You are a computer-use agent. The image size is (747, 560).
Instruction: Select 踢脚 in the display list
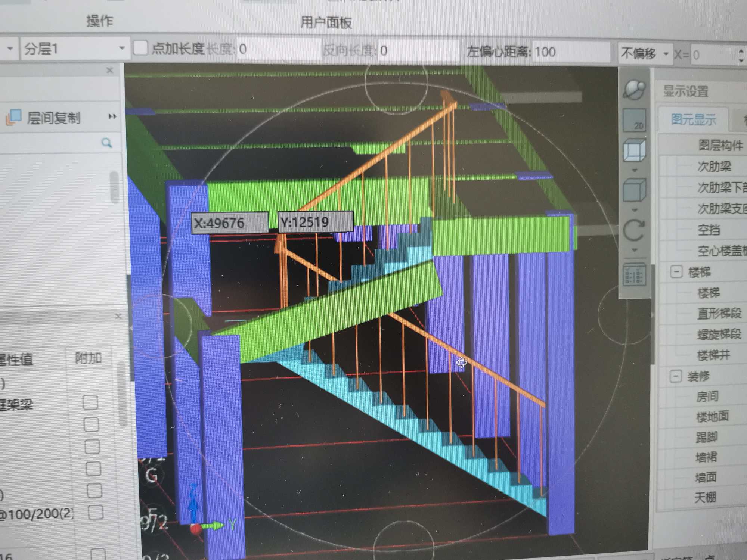(x=706, y=437)
